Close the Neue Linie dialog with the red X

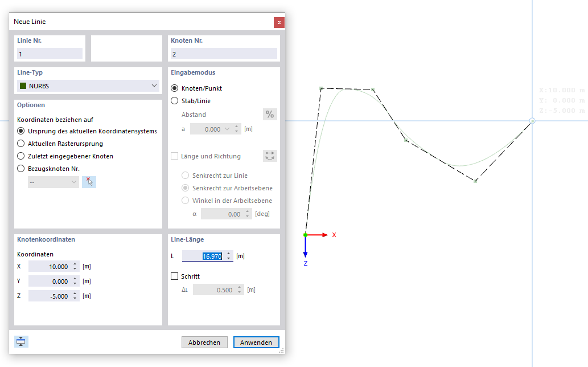tap(279, 22)
